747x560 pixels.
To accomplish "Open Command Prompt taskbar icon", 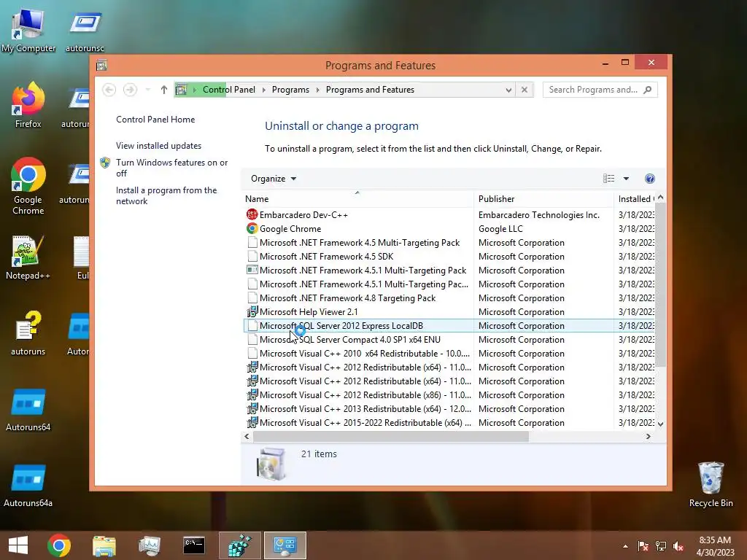I will click(x=194, y=545).
